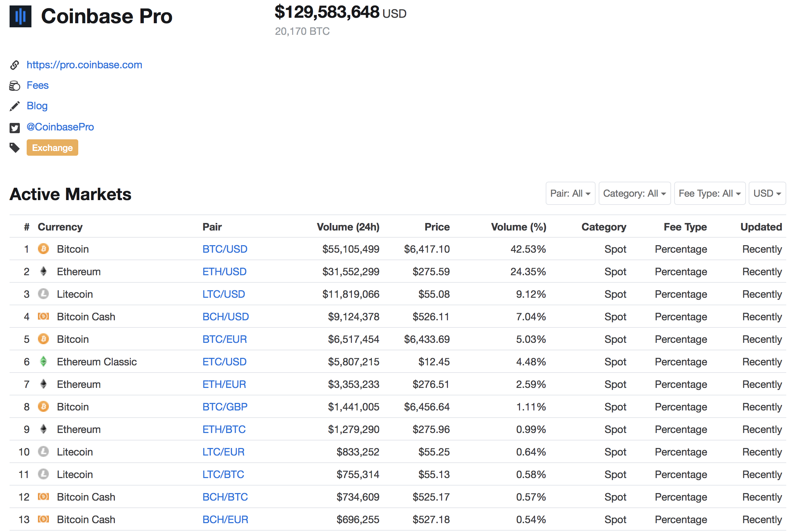Screen dimensions: 790x532
Task: Click the Litecoin icon in the LTC/EUR row
Action: pos(43,451)
